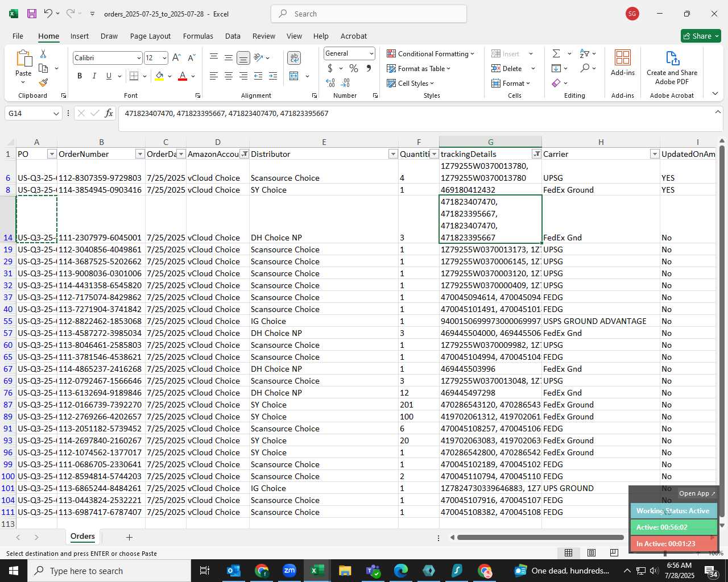
Task: Open the Formulas ribbon tab
Action: (198, 36)
